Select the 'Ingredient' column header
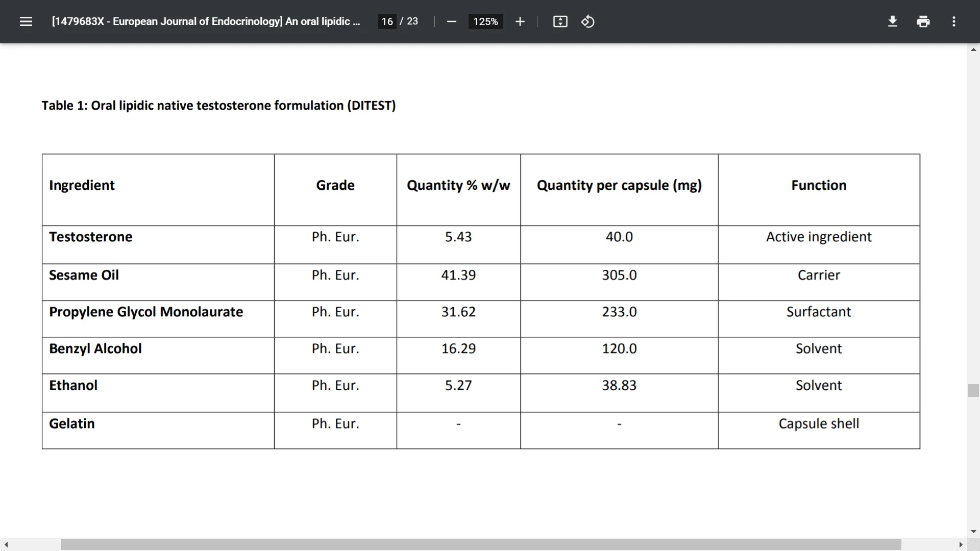This screenshot has width=980, height=551. tap(82, 185)
